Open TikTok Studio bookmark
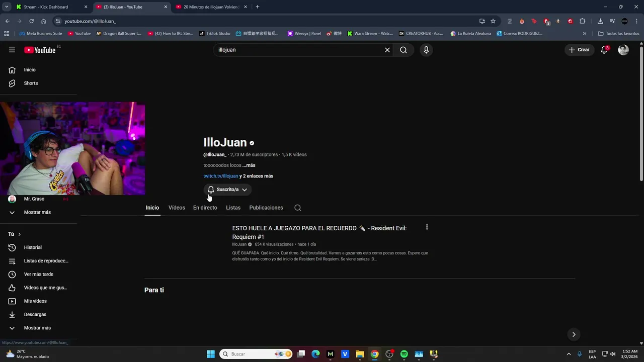Screen dimensions: 644x362 click(215, 34)
